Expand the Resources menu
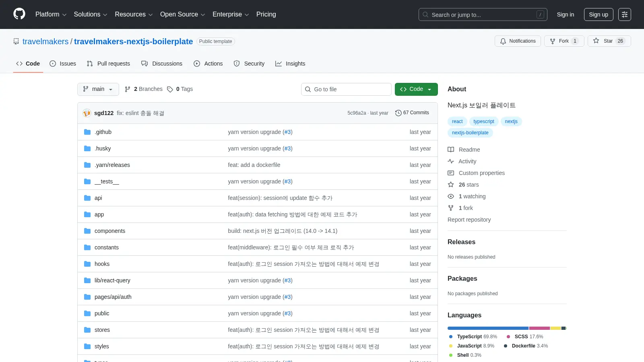 pyautogui.click(x=134, y=14)
